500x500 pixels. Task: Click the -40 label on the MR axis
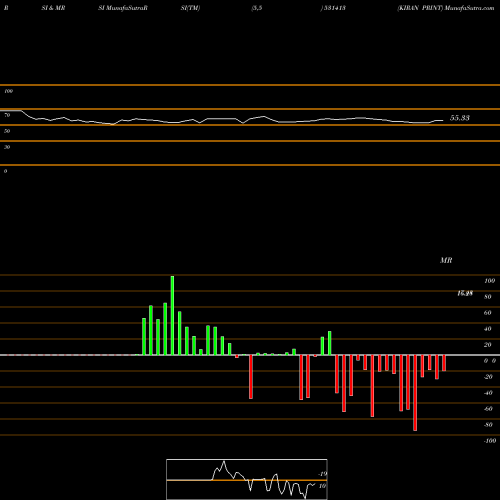tap(488, 393)
